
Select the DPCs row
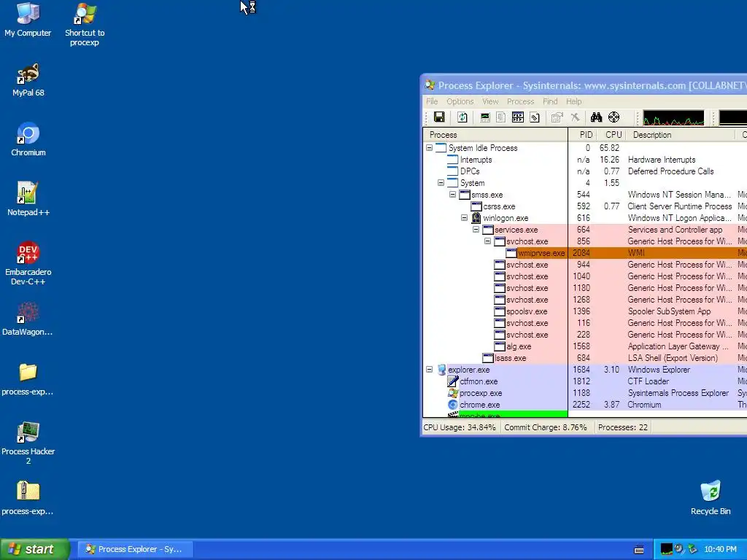coord(585,171)
